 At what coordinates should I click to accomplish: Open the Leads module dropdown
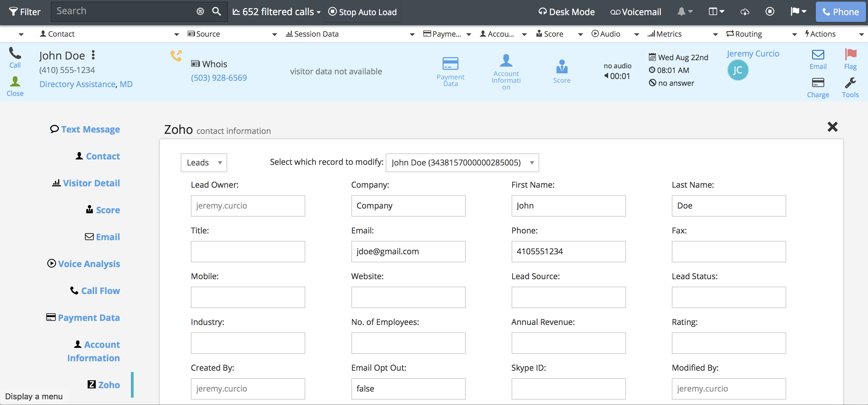click(204, 162)
